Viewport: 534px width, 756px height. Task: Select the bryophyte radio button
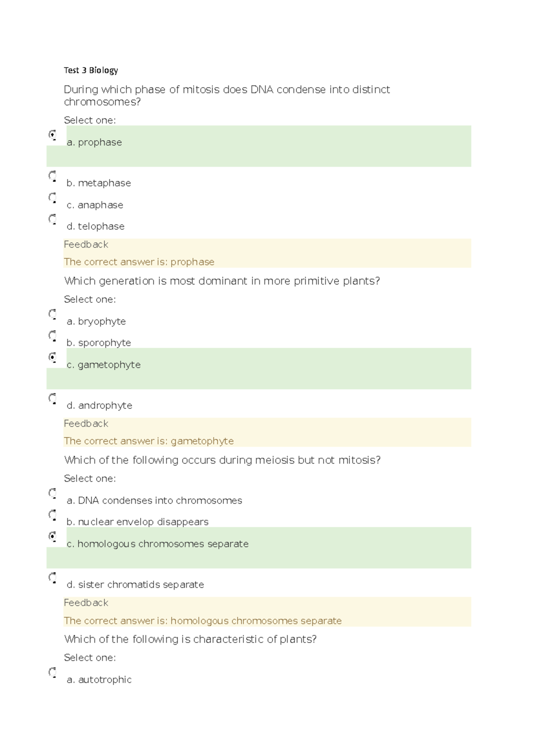click(53, 314)
